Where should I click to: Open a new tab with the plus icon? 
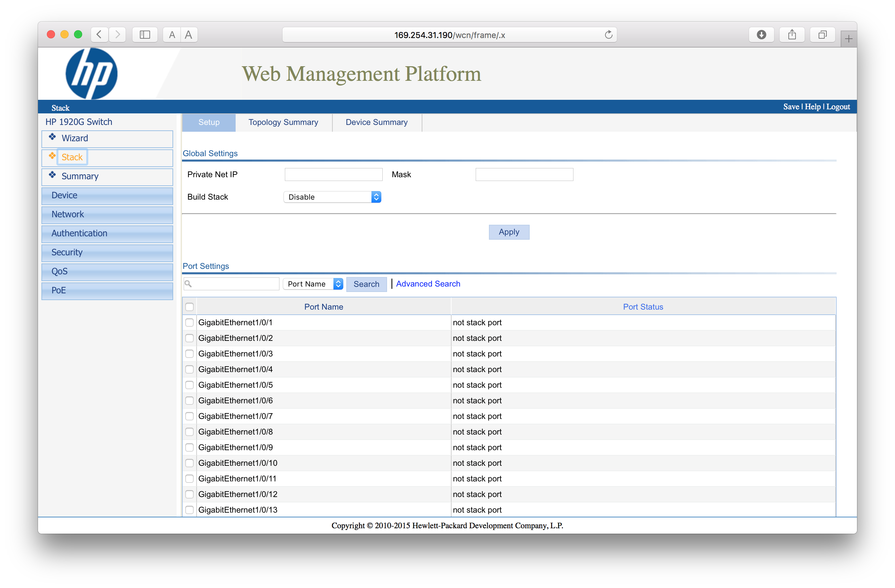tap(848, 39)
